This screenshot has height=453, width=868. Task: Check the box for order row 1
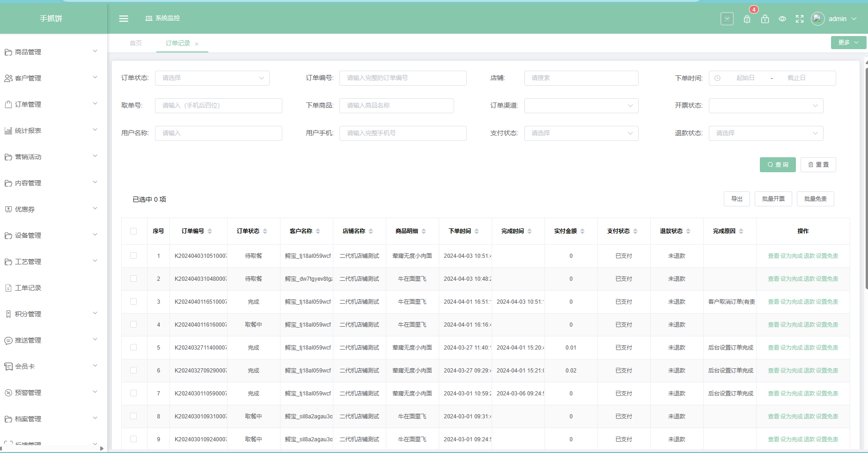(x=133, y=256)
